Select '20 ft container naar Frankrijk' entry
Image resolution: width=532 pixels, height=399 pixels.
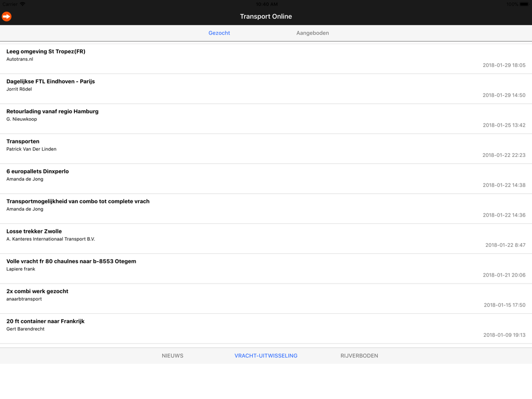(266, 328)
